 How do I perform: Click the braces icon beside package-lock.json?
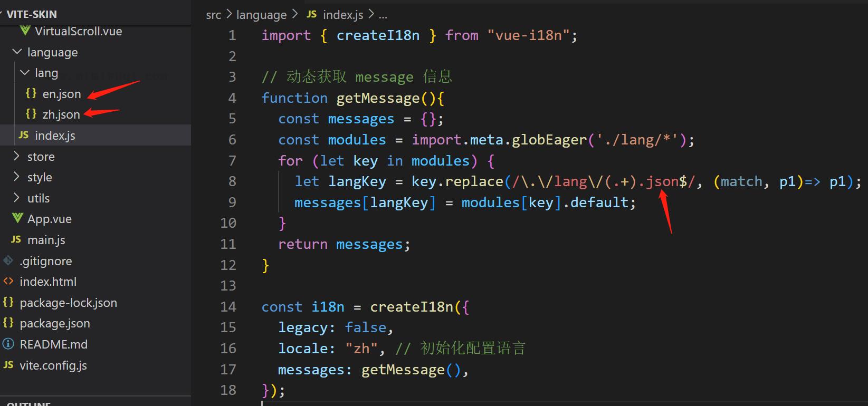coord(8,302)
